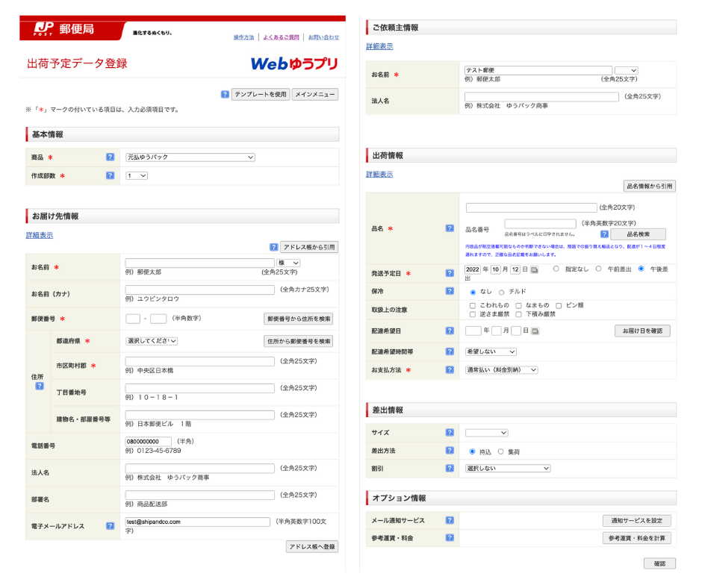Select チルド for 保冷

501,293
